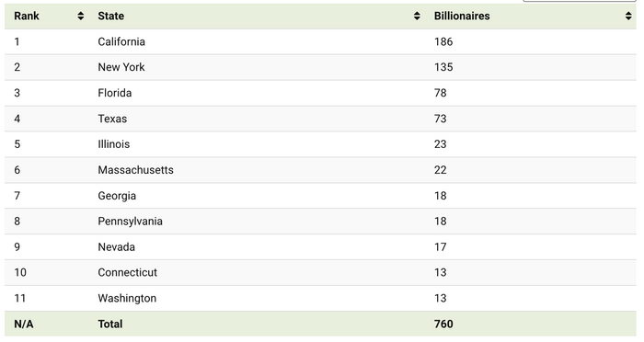The width and height of the screenshot is (644, 342).
Task: Select the Illinois row entry
Action: pyautogui.click(x=320, y=144)
